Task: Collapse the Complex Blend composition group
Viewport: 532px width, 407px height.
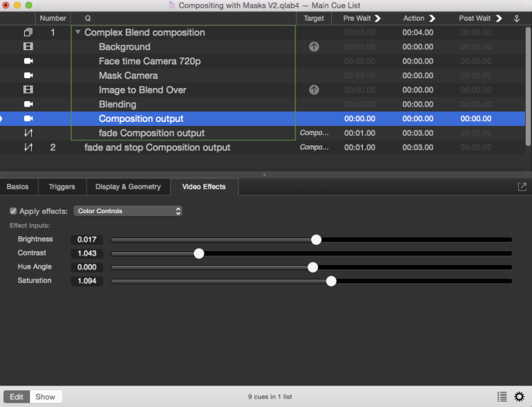Action: coord(78,33)
